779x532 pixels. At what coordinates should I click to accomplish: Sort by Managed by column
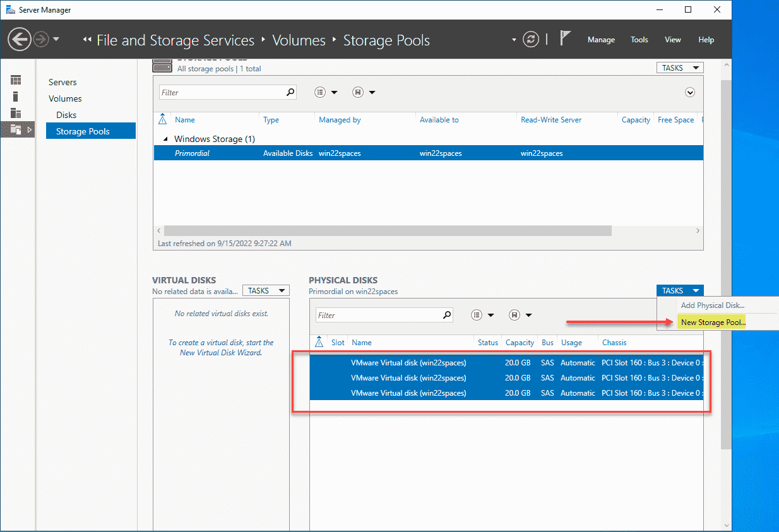click(x=340, y=120)
